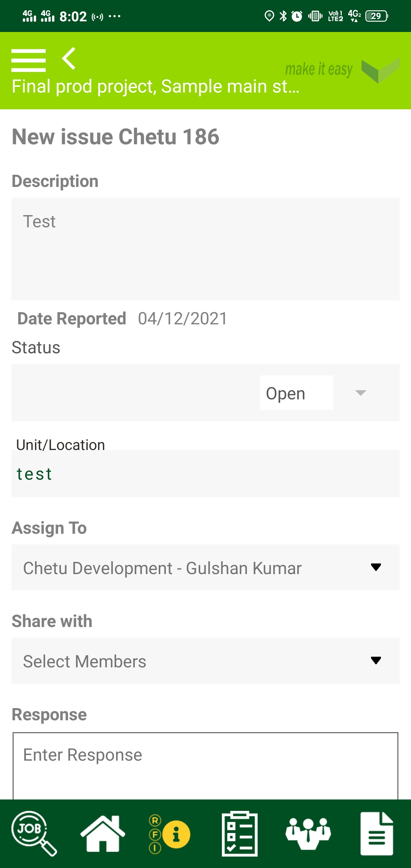411x868 pixels.
Task: Tap the back arrow icon
Action: (x=69, y=58)
